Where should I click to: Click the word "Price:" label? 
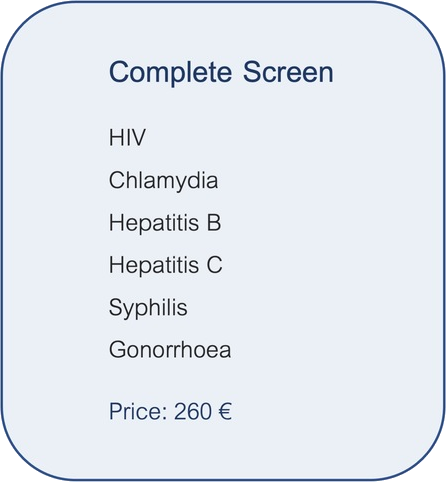pyautogui.click(x=138, y=412)
